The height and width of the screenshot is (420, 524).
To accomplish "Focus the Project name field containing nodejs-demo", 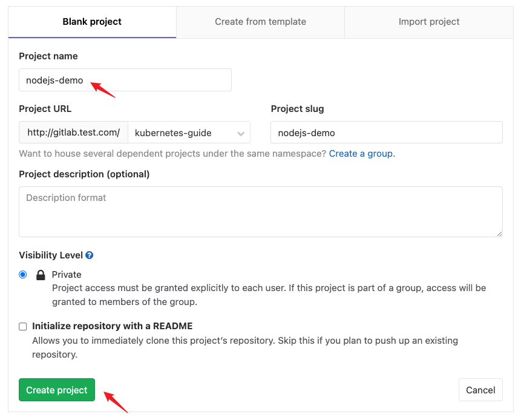I will pos(125,80).
